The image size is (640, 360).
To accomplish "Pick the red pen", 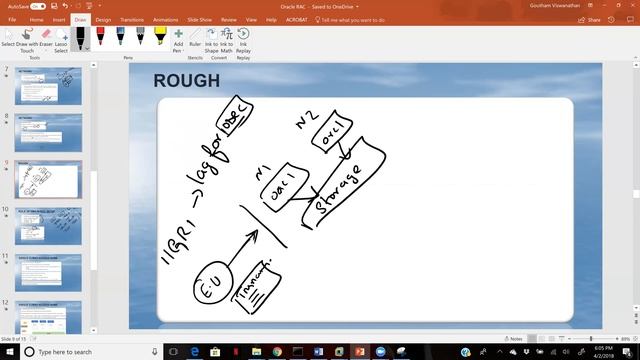I will point(100,36).
